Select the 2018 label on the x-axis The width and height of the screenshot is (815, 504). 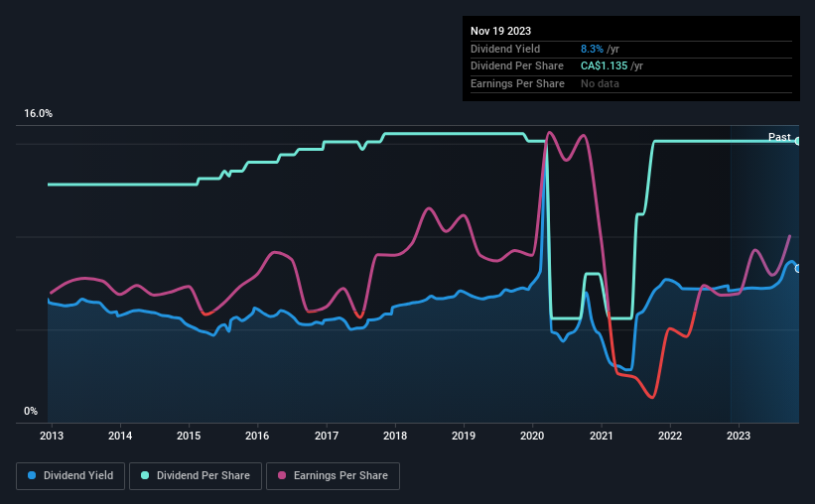coord(395,436)
